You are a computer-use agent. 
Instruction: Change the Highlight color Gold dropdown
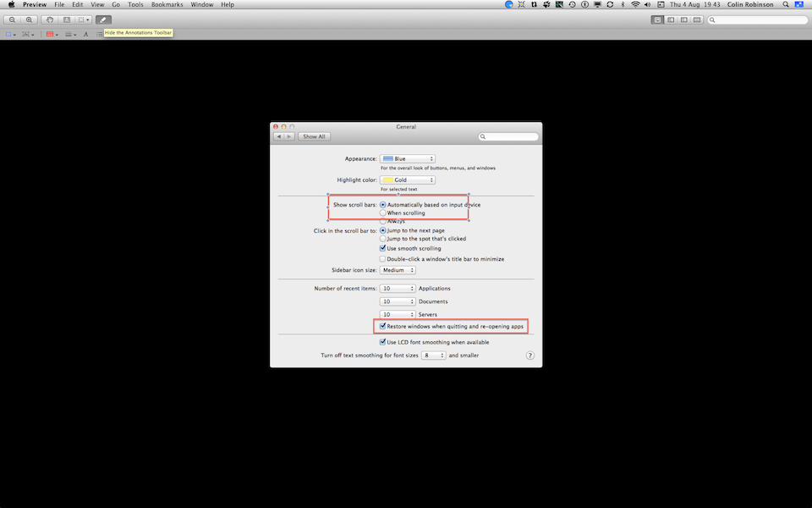tap(408, 179)
